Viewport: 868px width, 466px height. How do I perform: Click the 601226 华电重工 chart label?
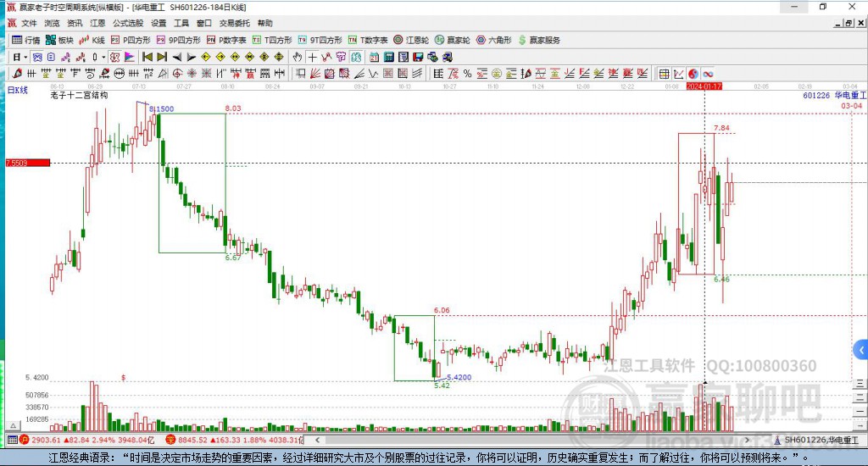[834, 95]
